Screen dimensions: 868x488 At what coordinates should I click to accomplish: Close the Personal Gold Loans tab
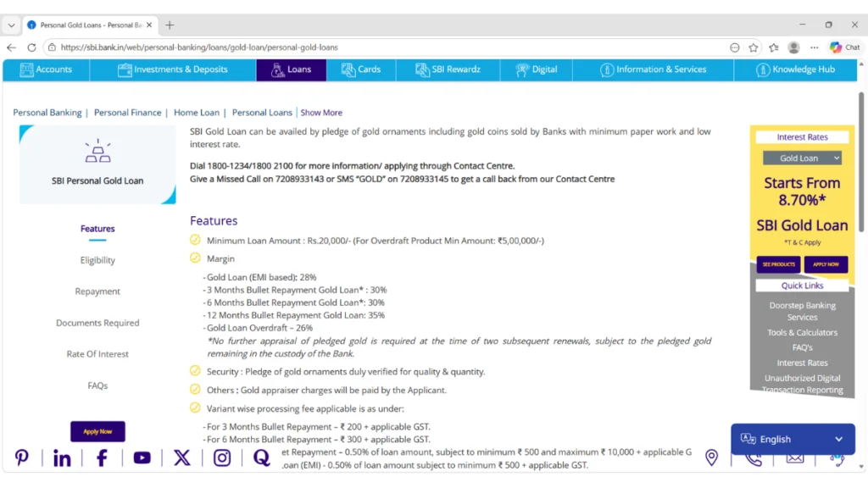point(149,25)
